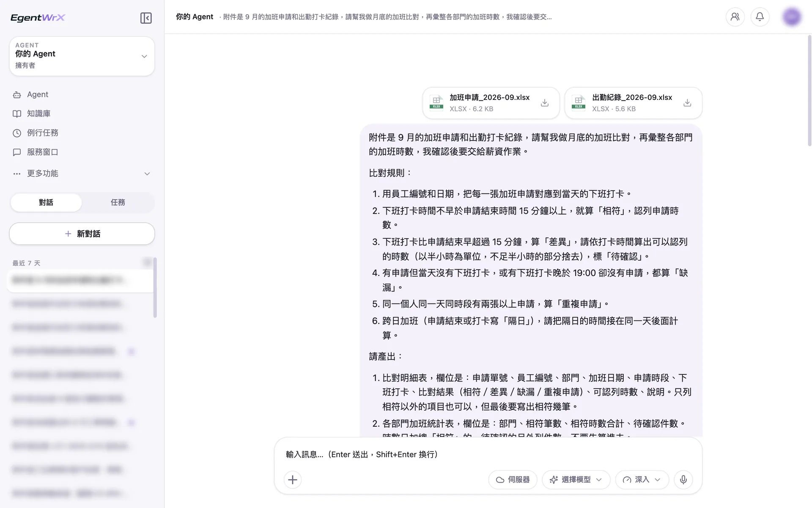Open the 深入 mode dropdown

click(642, 480)
